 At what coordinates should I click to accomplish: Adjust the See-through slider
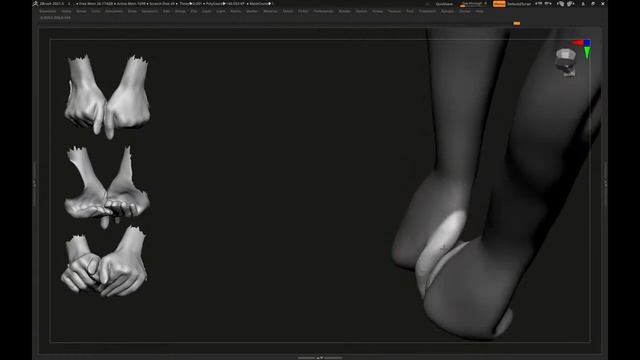click(x=473, y=4)
